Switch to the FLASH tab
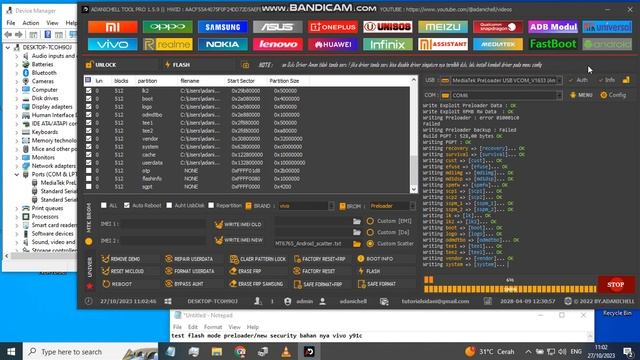Screen dimensions: 640x360 coord(178,65)
